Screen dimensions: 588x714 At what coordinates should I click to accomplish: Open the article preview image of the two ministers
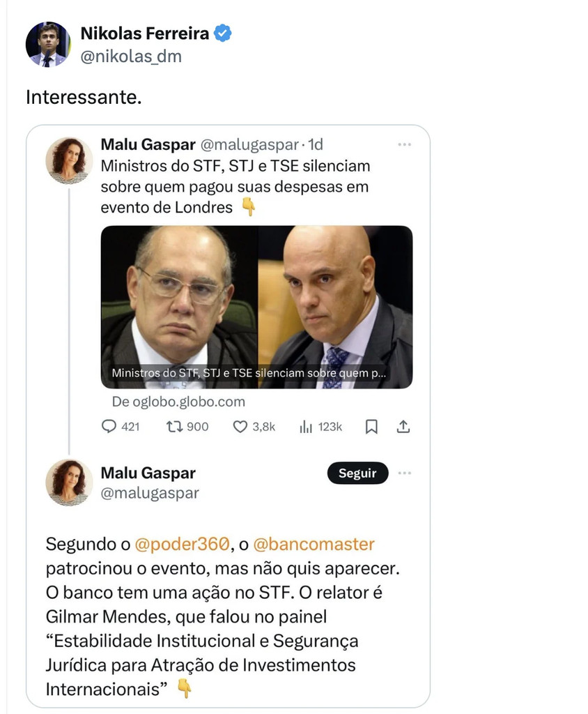point(256,307)
